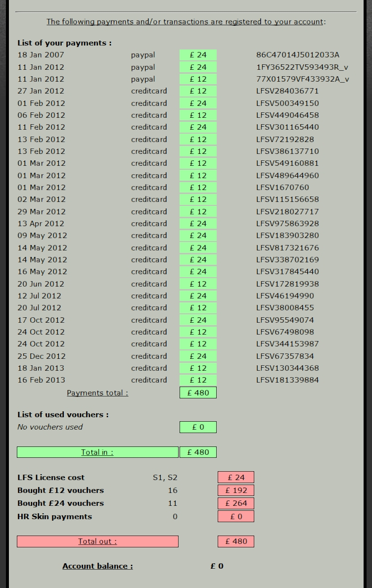Click the Account balance label

click(97, 566)
